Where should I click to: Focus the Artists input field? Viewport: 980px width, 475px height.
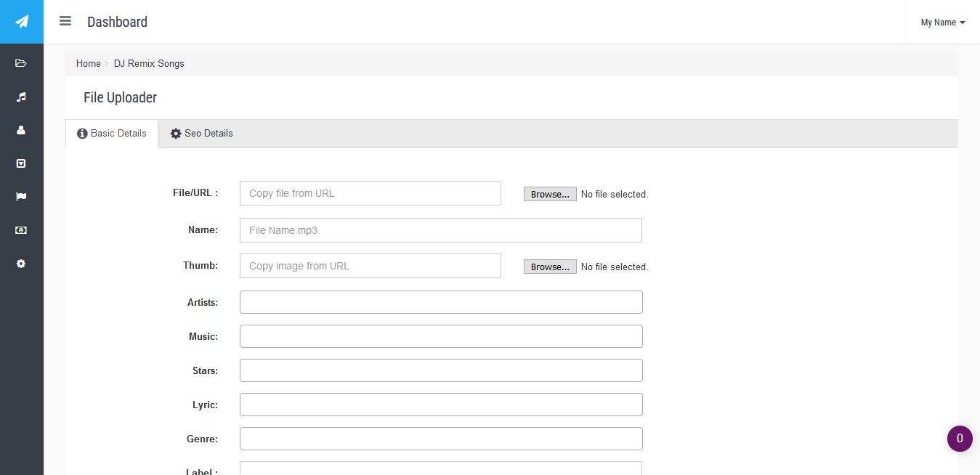440,302
